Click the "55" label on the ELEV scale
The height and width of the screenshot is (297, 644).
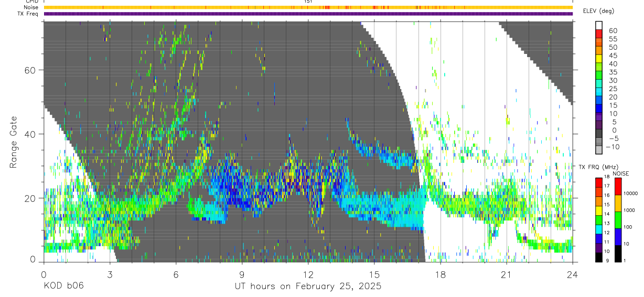612,39
